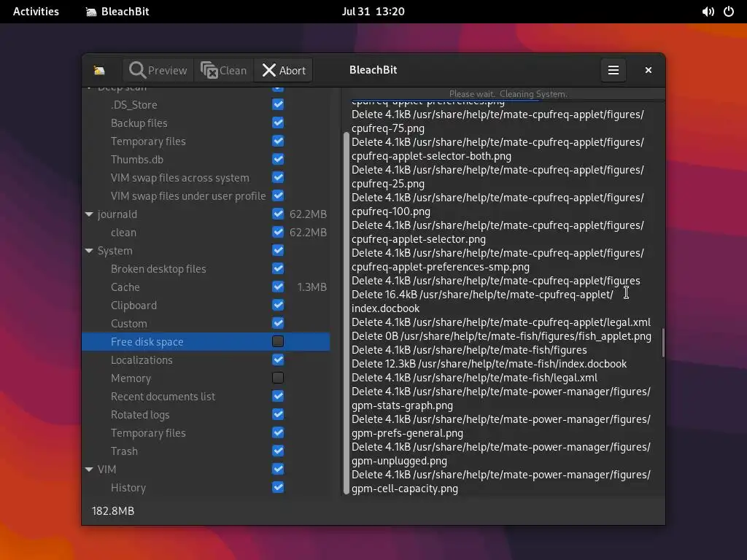Click the 1.3MB size next to Cache
The image size is (747, 560).
coord(312,287)
